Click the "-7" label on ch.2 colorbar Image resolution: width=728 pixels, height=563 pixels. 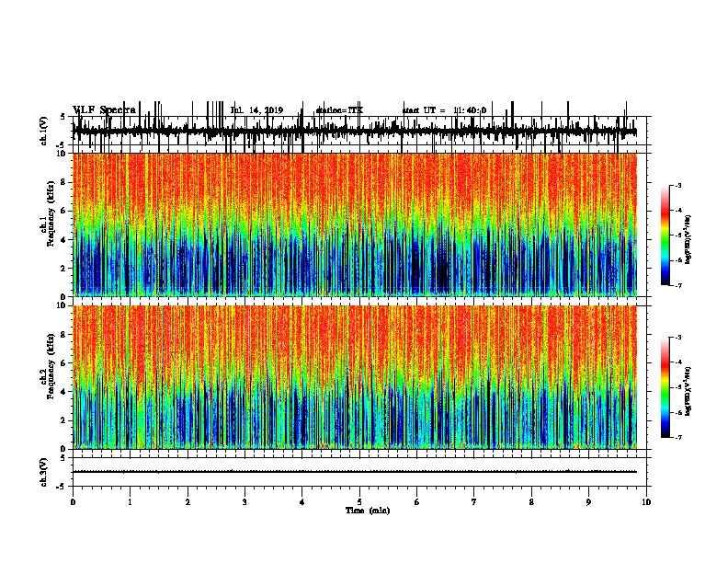(678, 437)
